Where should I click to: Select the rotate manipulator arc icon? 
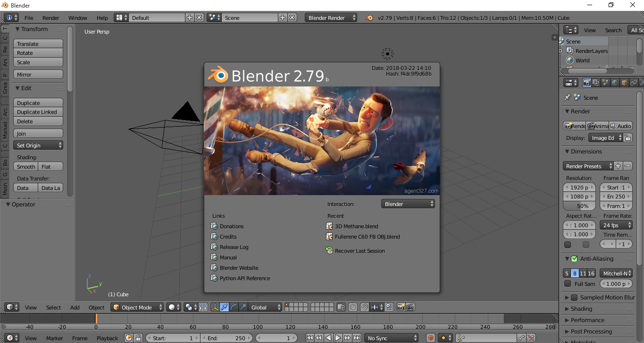[234, 308]
